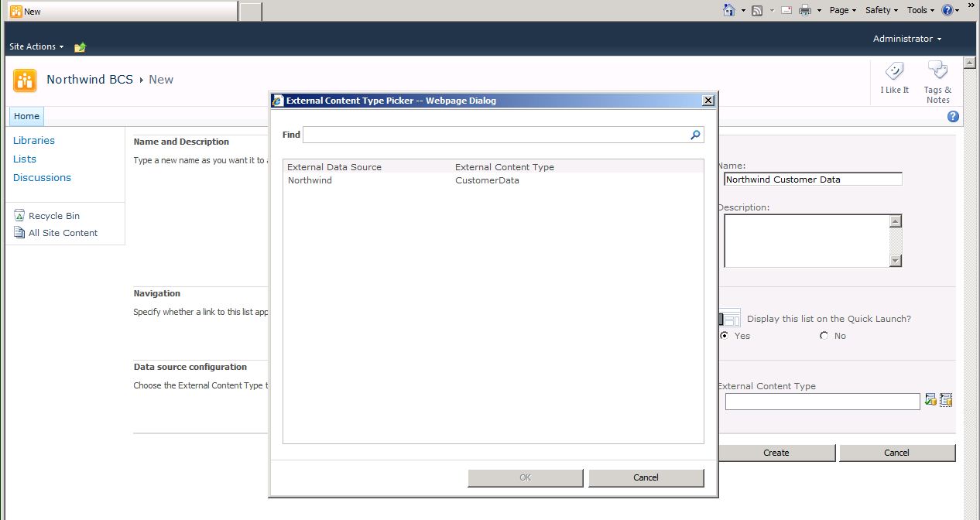980x520 pixels.
Task: Close the External Content Type Picker dialog
Action: click(708, 101)
